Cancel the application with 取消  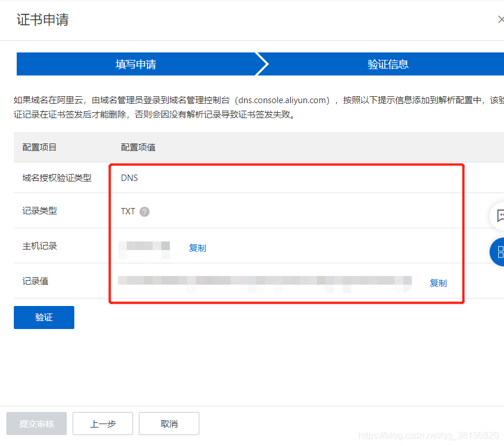(x=169, y=424)
